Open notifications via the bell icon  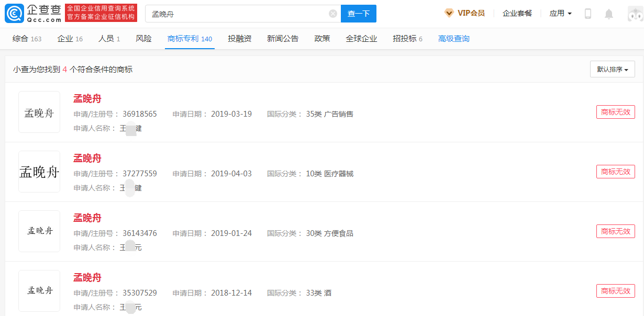pos(609,13)
